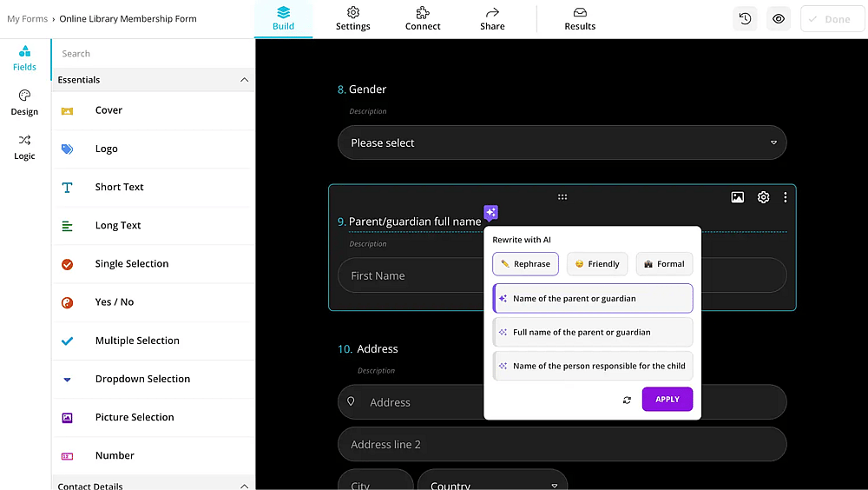Screen dimensions: 868x490
Task: Open the Country dropdown
Action: (x=493, y=481)
